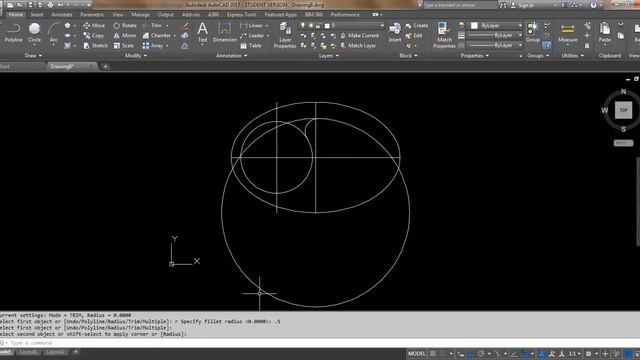Expand the Modify panel
640x360 pixels.
point(135,56)
